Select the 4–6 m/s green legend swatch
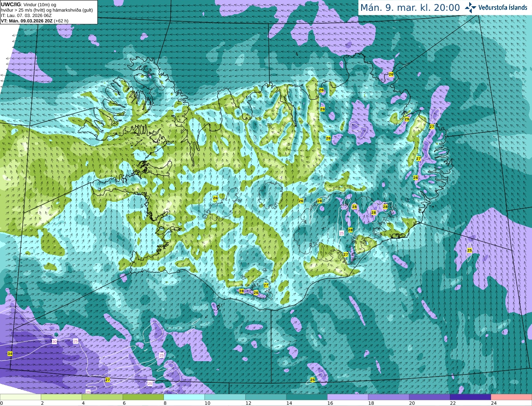 pos(102,397)
